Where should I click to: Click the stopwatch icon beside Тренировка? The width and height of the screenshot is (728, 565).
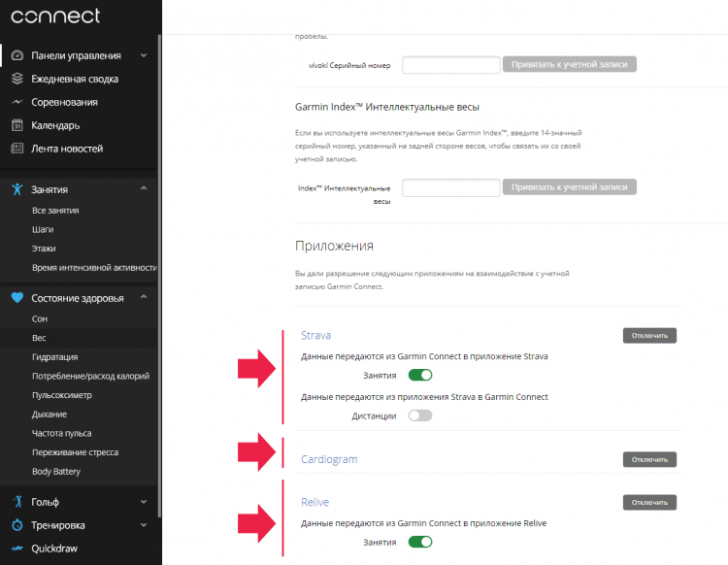click(17, 524)
